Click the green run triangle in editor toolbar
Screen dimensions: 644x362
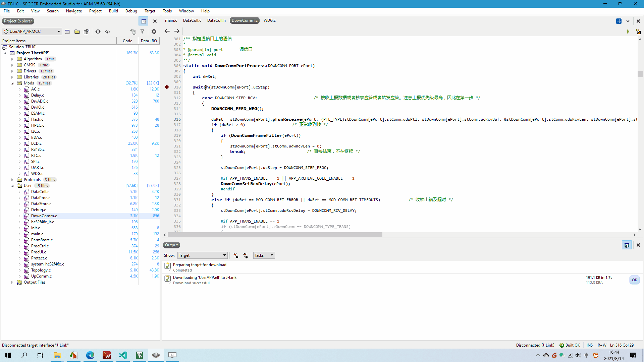coord(628,32)
